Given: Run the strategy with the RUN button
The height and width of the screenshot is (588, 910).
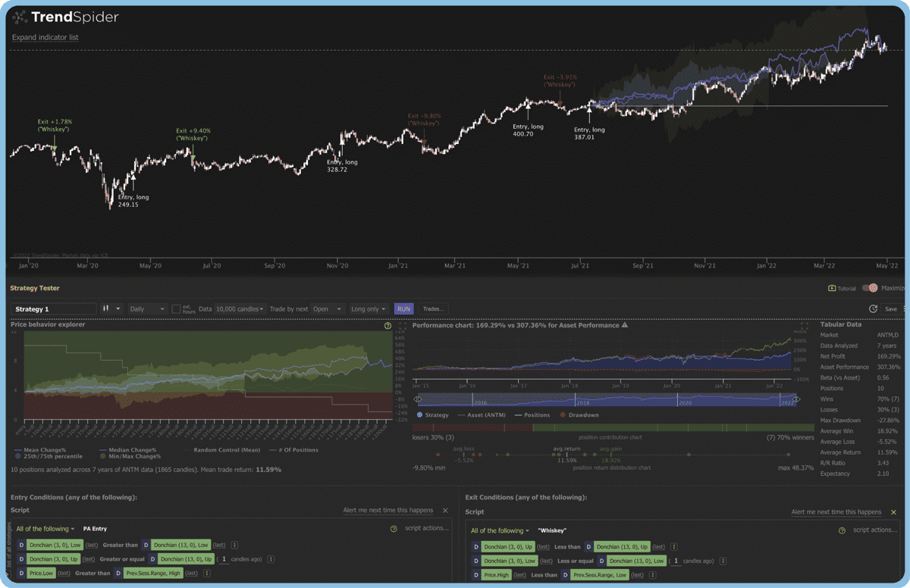Looking at the screenshot, I should pos(403,308).
